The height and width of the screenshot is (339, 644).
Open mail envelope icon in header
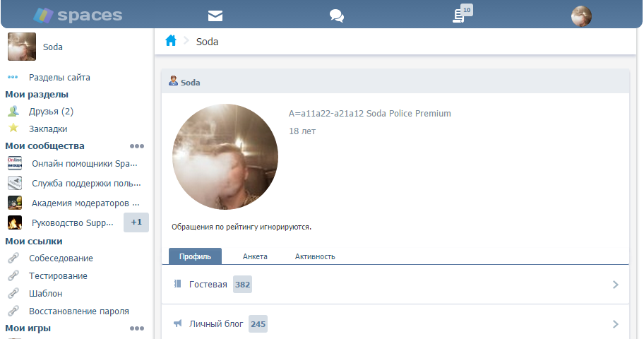215,16
